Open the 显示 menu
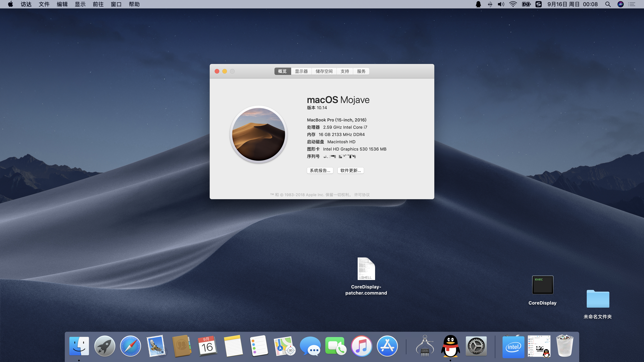Image resolution: width=644 pixels, height=362 pixels. [80, 4]
